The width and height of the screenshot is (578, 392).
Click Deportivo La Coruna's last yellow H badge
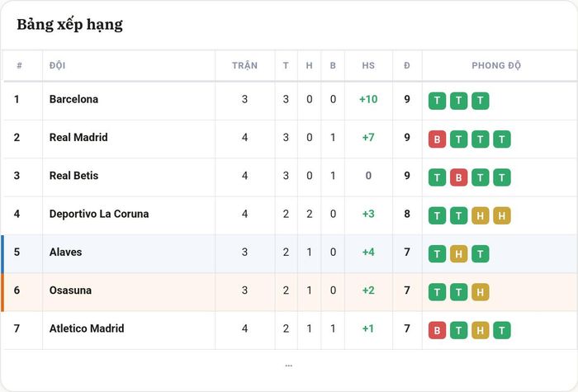pos(502,215)
